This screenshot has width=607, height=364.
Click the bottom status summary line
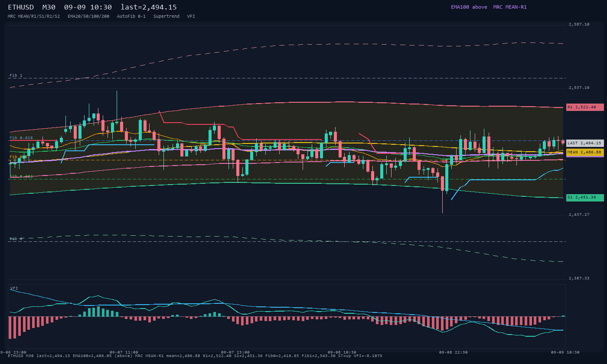(195, 356)
